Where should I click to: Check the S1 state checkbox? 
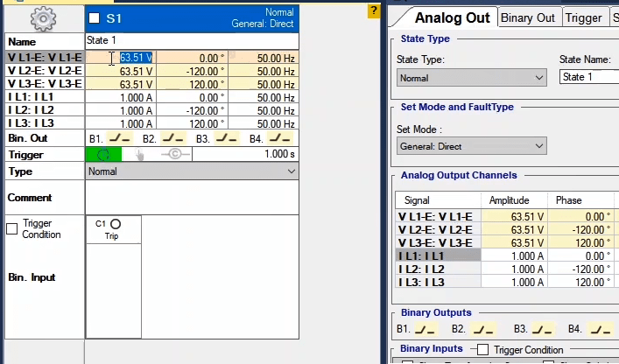95,18
